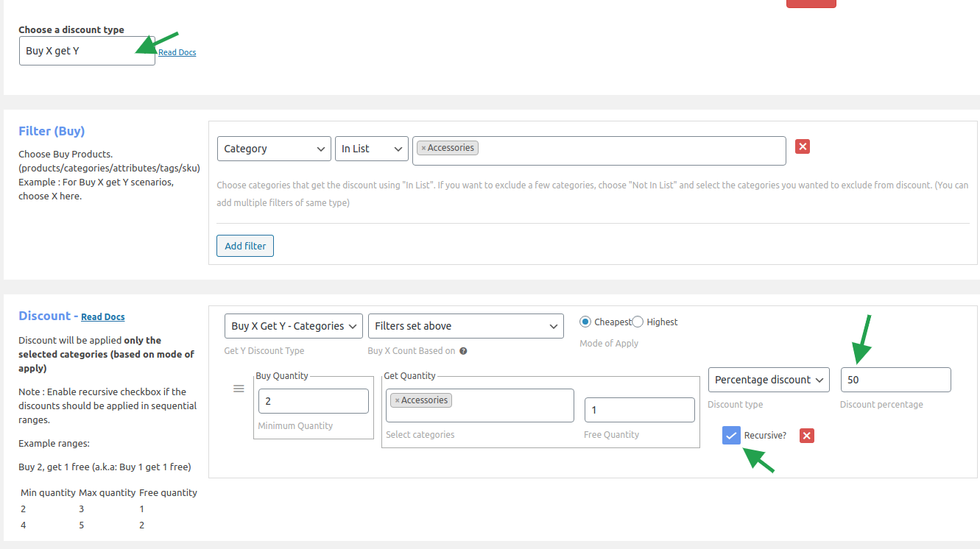Click the drag handle beside Buy Quantity

pos(239,389)
